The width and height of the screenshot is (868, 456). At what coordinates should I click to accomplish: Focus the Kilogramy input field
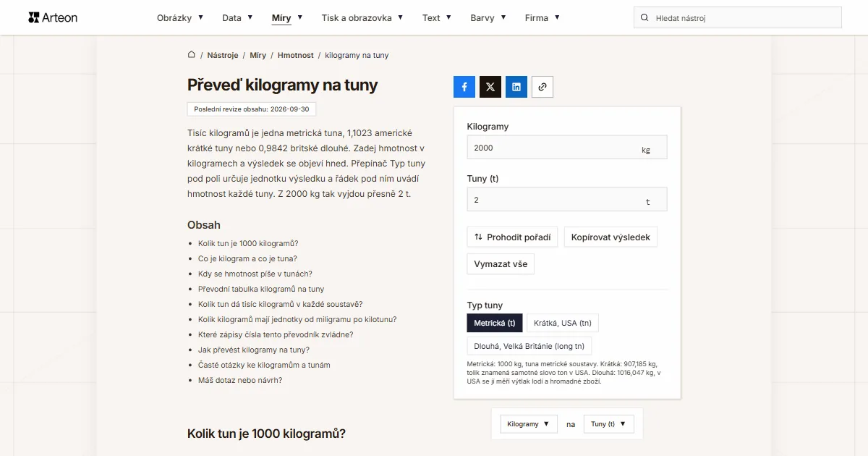point(567,148)
